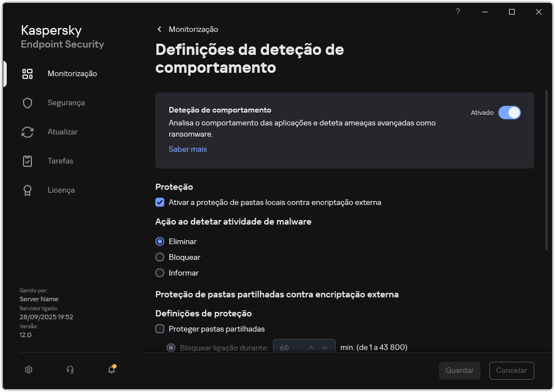The width and height of the screenshot is (555, 392).
Task: Decrease the block duration minutes value
Action: pyautogui.click(x=324, y=347)
